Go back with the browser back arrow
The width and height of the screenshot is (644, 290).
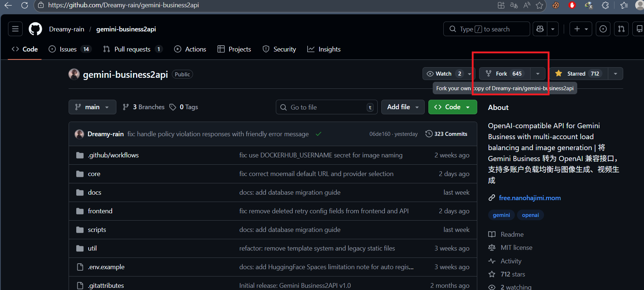point(8,5)
